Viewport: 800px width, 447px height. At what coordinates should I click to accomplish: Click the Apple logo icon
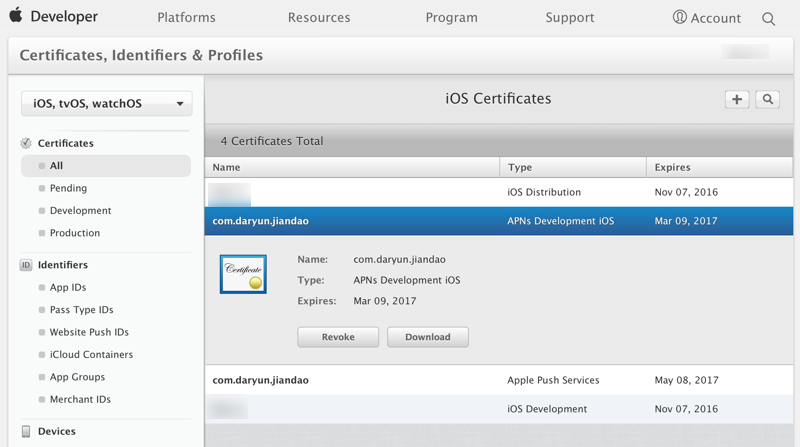15,17
